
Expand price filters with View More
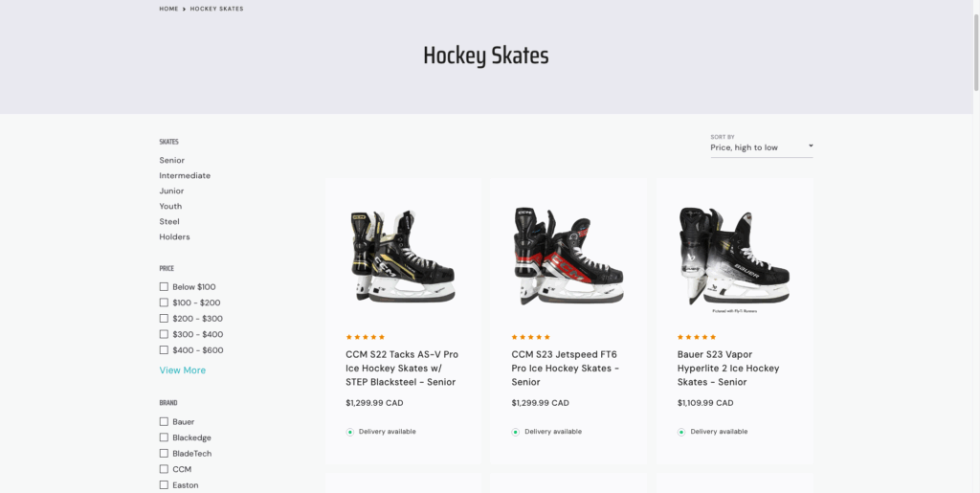(x=182, y=370)
